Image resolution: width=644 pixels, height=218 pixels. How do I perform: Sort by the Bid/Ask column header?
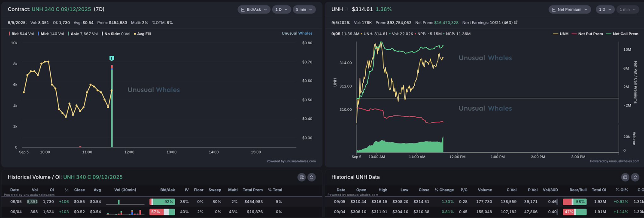tap(167, 190)
